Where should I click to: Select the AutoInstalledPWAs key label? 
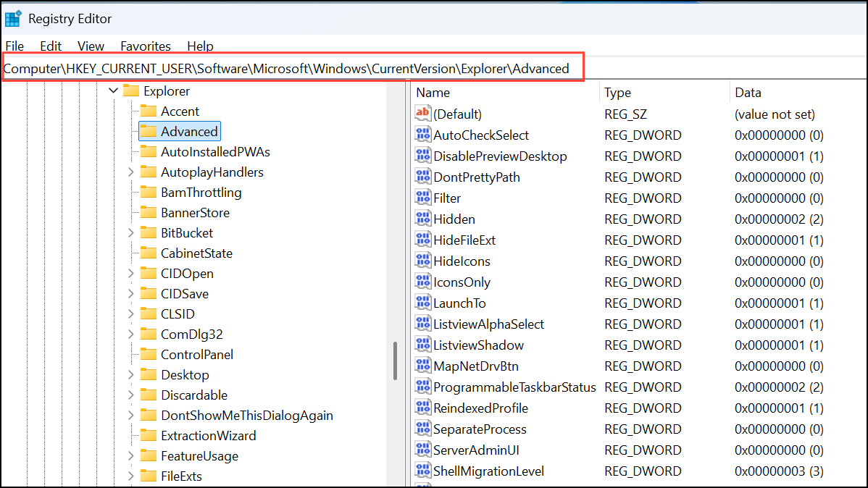[215, 151]
